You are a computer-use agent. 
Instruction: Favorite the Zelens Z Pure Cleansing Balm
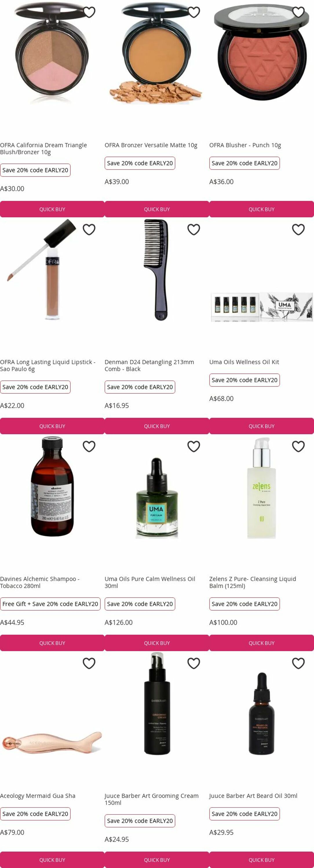(x=298, y=446)
